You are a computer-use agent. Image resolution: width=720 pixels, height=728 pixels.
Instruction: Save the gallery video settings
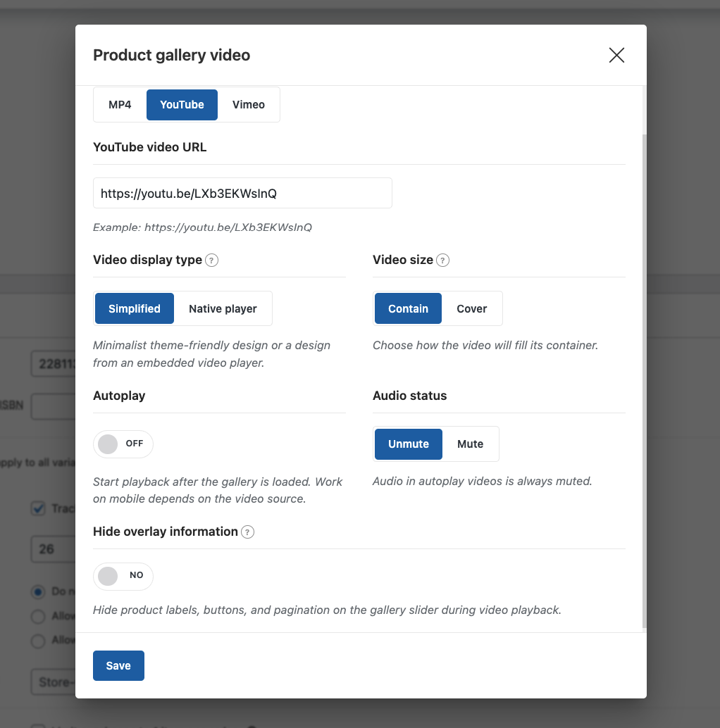click(118, 666)
